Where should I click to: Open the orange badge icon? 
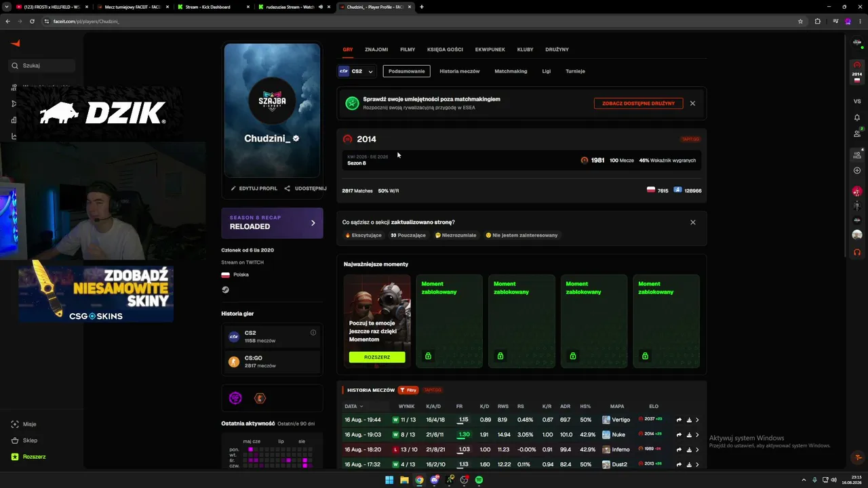pyautogui.click(x=260, y=398)
